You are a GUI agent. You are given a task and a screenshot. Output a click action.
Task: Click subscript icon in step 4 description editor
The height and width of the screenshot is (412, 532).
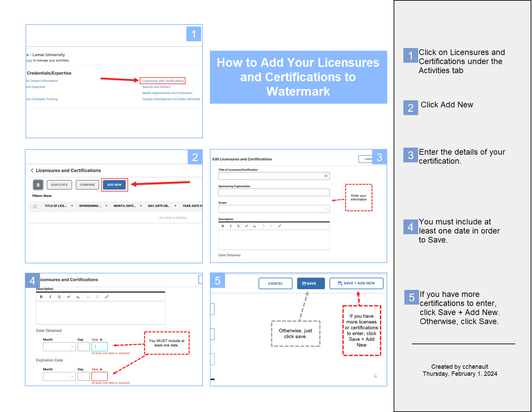(x=78, y=297)
